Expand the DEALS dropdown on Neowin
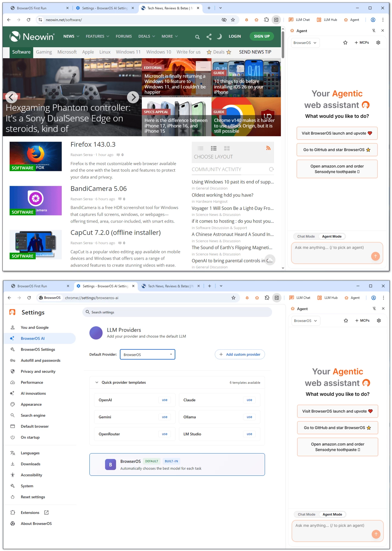This screenshot has height=551, width=392. click(147, 36)
